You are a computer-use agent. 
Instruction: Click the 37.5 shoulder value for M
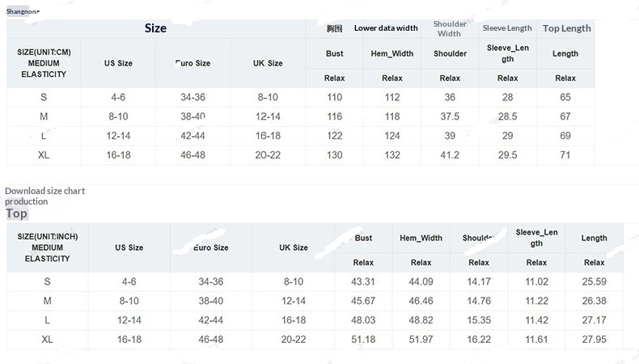(x=450, y=116)
